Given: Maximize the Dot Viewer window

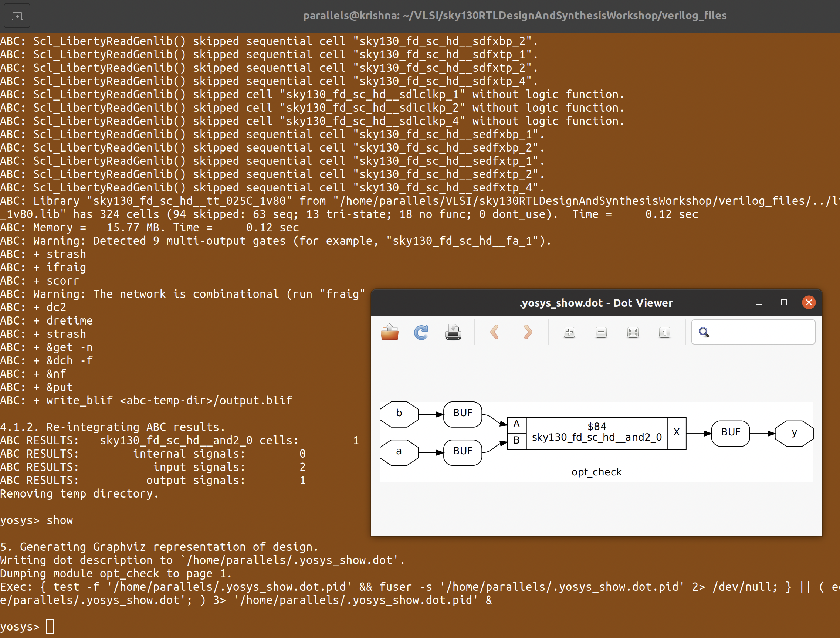Looking at the screenshot, I should coord(783,303).
